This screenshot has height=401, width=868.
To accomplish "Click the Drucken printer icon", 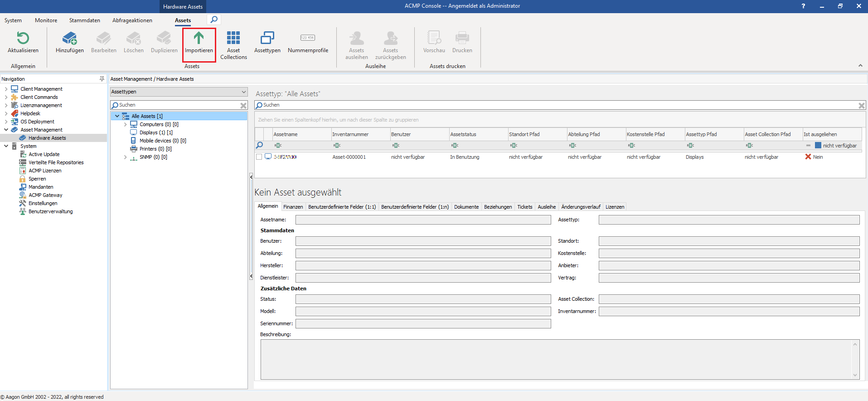I will pos(462,38).
